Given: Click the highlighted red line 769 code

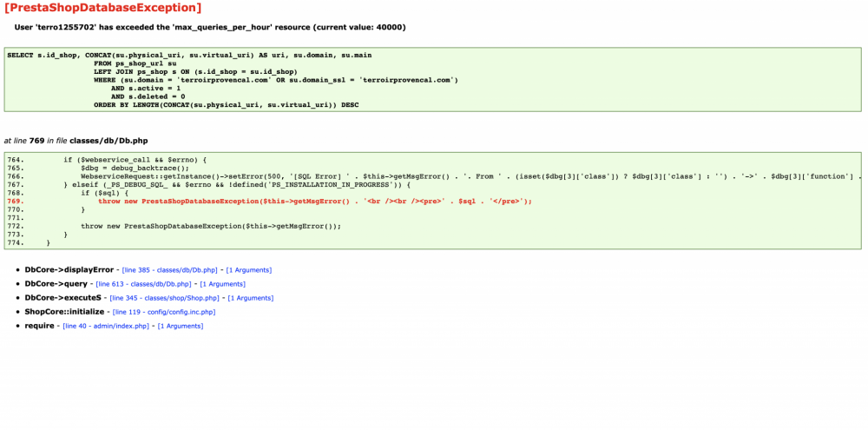Looking at the screenshot, I should [x=314, y=202].
